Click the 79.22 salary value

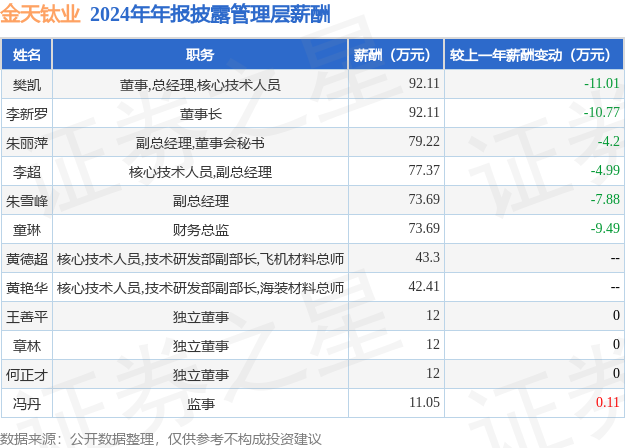(424, 141)
